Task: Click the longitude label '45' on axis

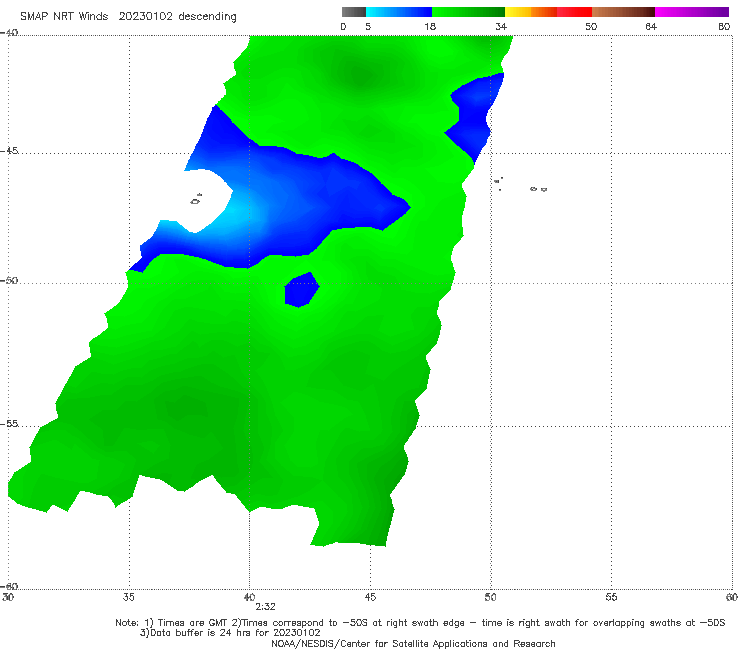Action: pyautogui.click(x=370, y=597)
